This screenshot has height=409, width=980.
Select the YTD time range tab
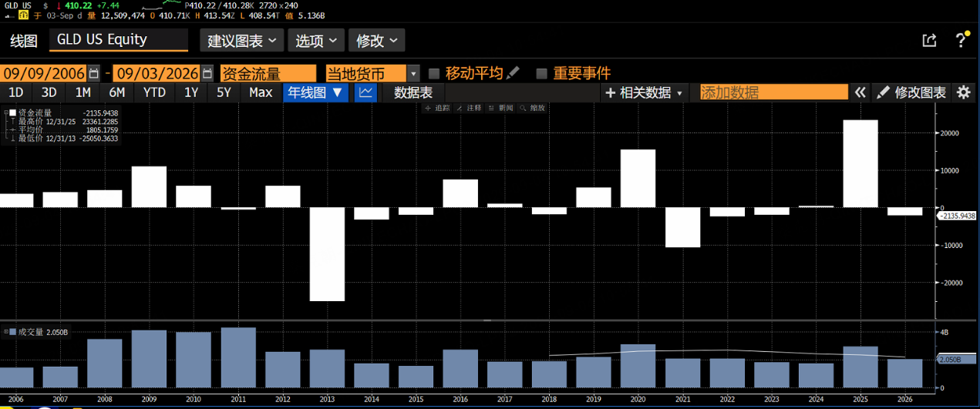click(154, 92)
